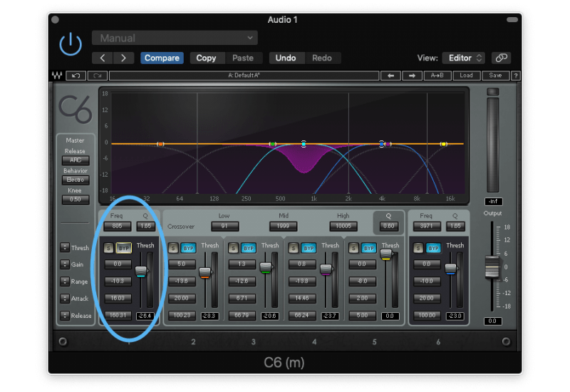
Task: Click the Copy button
Action: click(206, 58)
